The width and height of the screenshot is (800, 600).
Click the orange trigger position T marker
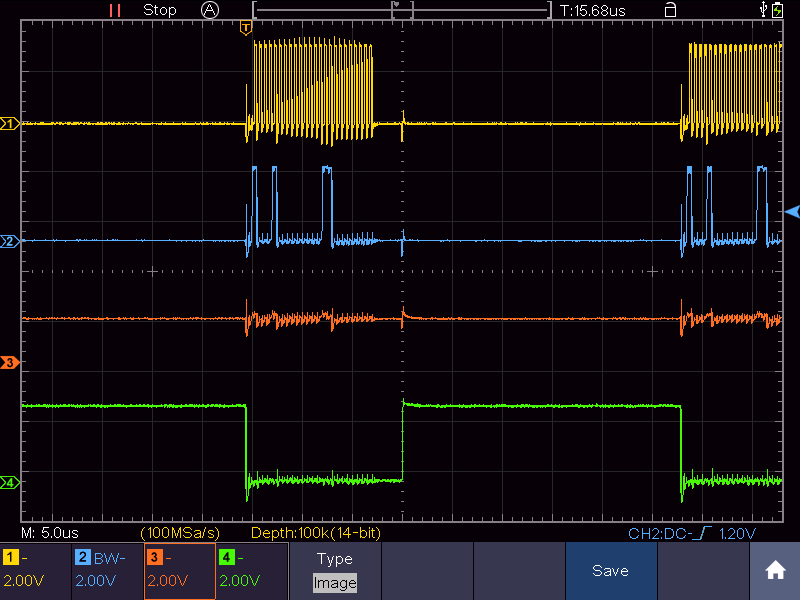[246, 28]
